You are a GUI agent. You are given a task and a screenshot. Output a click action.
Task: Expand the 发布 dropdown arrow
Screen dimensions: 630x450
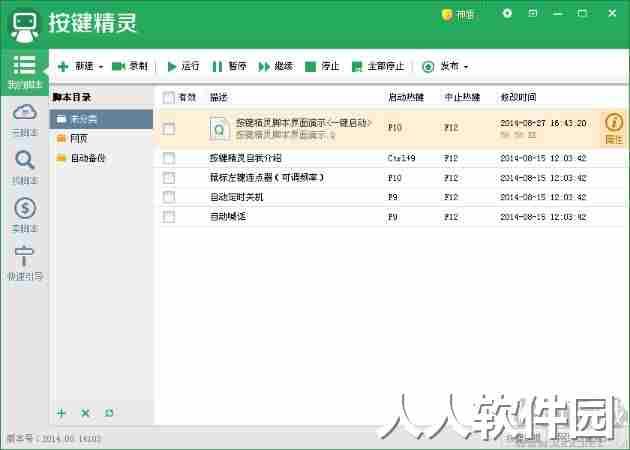(x=466, y=67)
